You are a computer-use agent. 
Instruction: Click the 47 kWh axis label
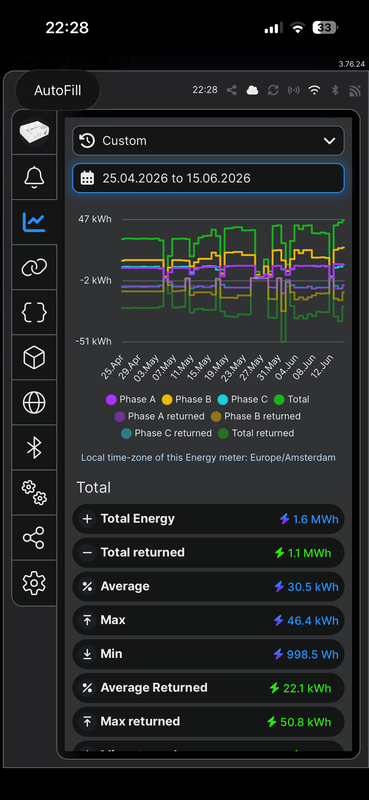click(94, 219)
